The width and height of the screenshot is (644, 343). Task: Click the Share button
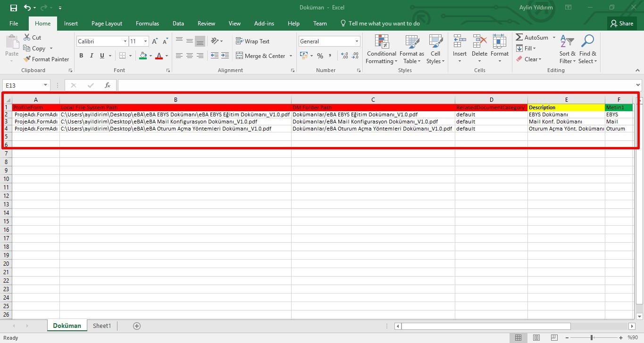click(x=621, y=24)
